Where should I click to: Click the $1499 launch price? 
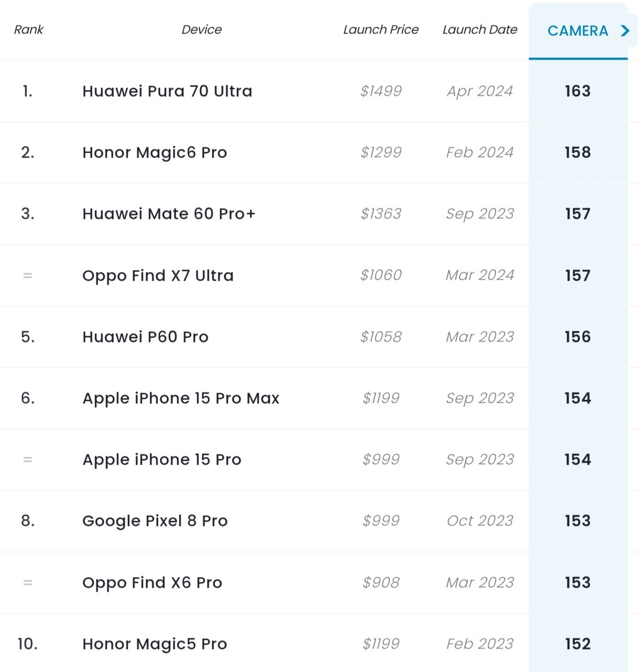(381, 92)
